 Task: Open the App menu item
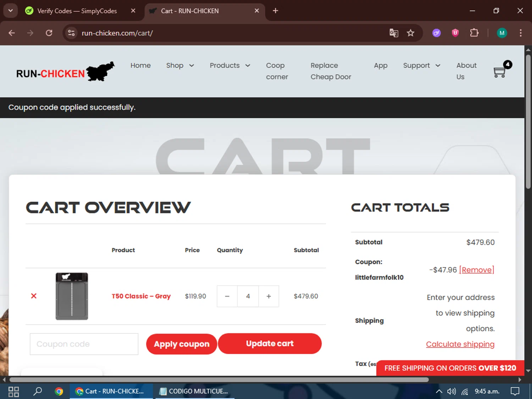point(381,65)
